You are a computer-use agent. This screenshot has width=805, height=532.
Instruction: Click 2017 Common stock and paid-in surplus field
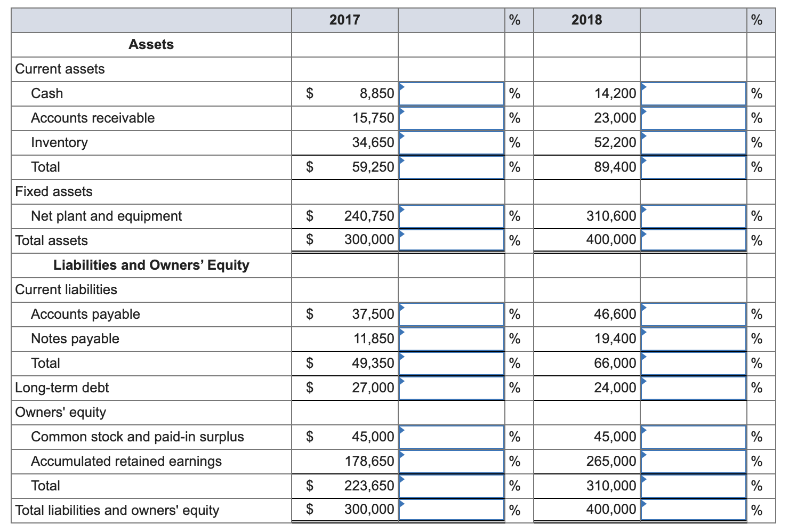point(452,437)
